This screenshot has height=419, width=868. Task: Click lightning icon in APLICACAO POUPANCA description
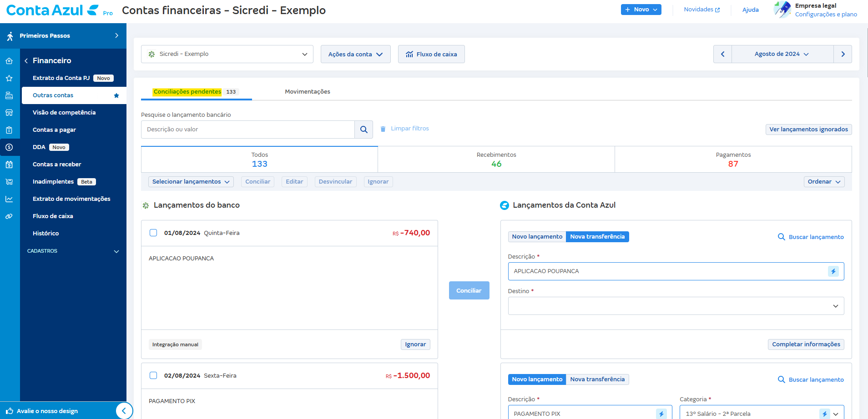(833, 271)
